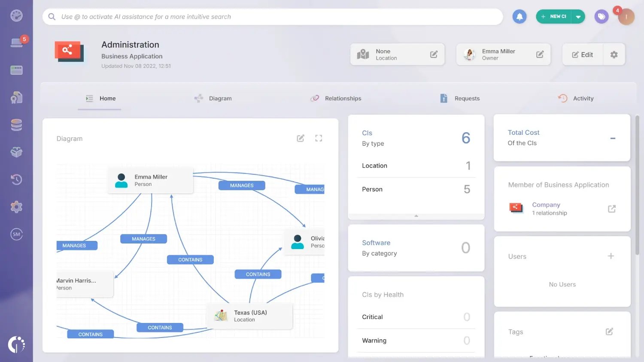Open the fullscreen view of the Diagram panel

319,138
